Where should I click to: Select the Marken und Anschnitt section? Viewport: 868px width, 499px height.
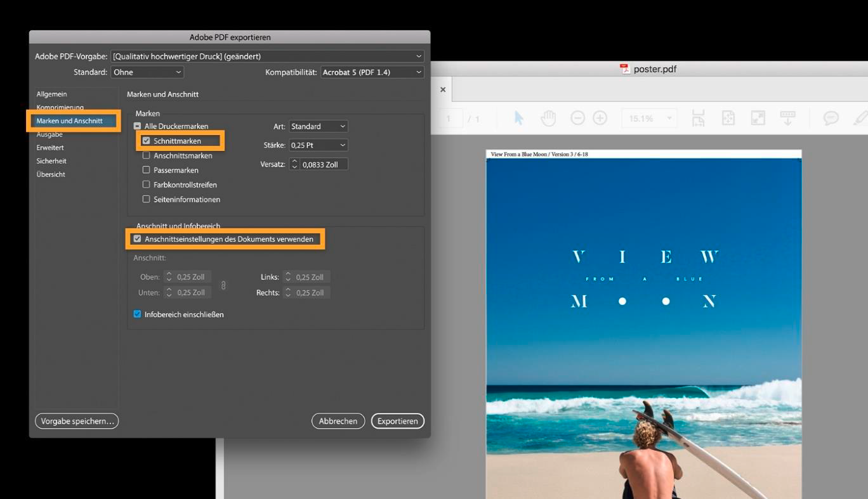tap(69, 120)
